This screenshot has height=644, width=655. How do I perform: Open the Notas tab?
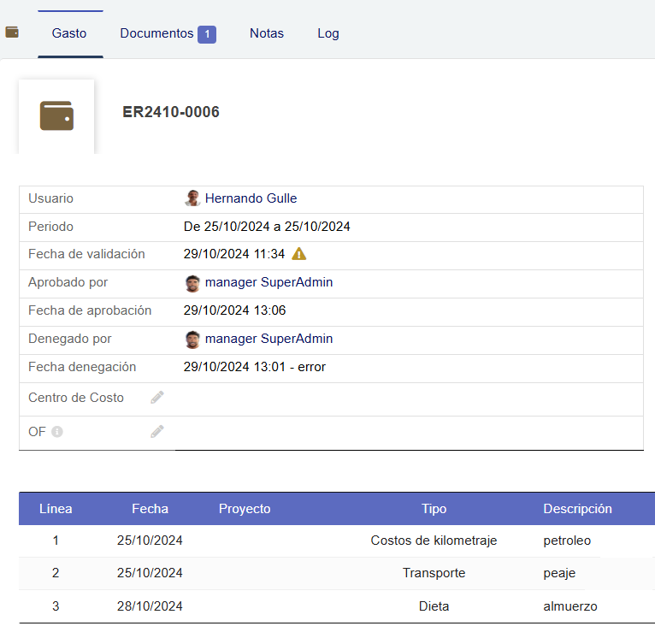pos(267,33)
